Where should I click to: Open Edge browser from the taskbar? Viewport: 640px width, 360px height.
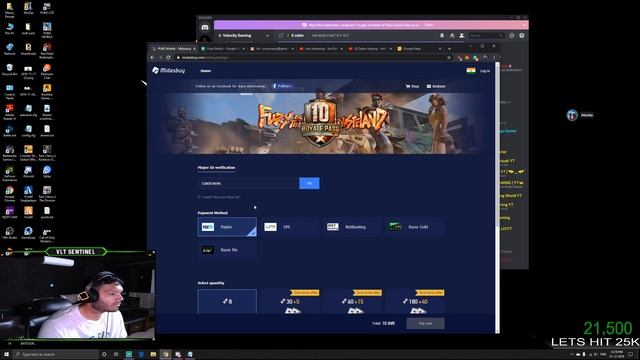(141, 354)
